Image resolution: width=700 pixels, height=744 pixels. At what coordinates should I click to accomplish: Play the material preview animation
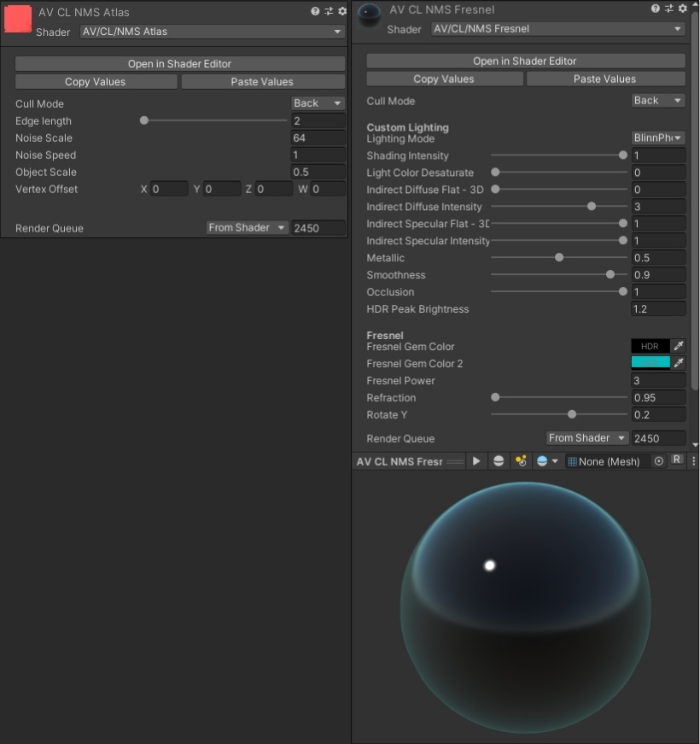(x=475, y=460)
